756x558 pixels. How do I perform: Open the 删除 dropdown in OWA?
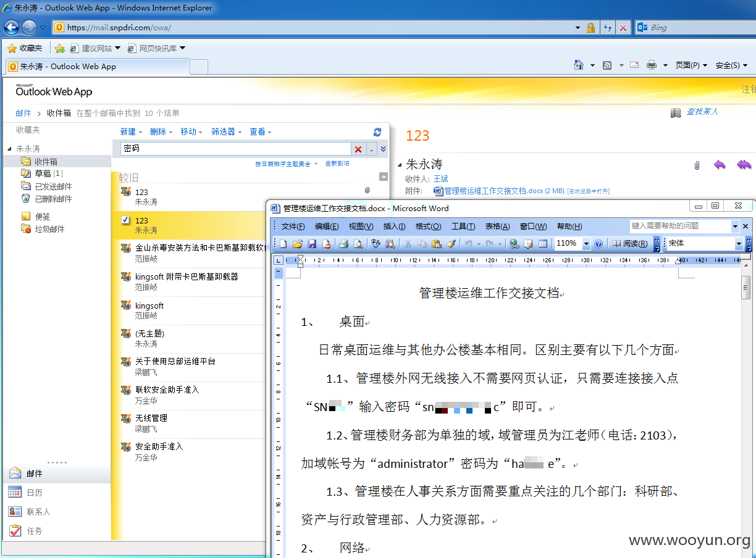point(161,131)
